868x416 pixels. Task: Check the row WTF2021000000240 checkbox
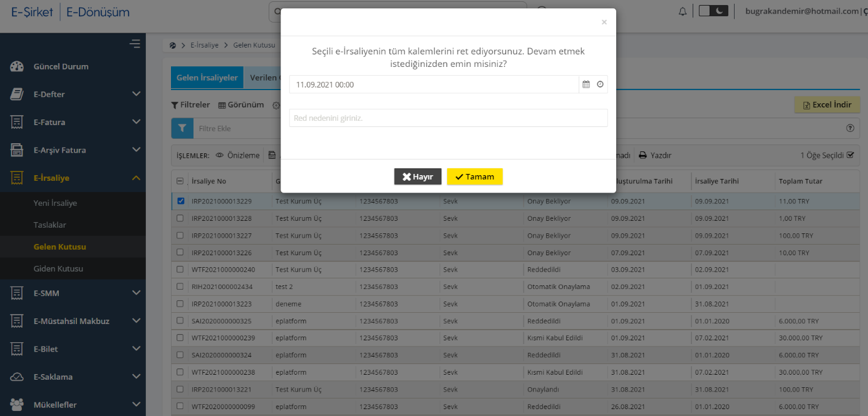pyautogui.click(x=180, y=269)
